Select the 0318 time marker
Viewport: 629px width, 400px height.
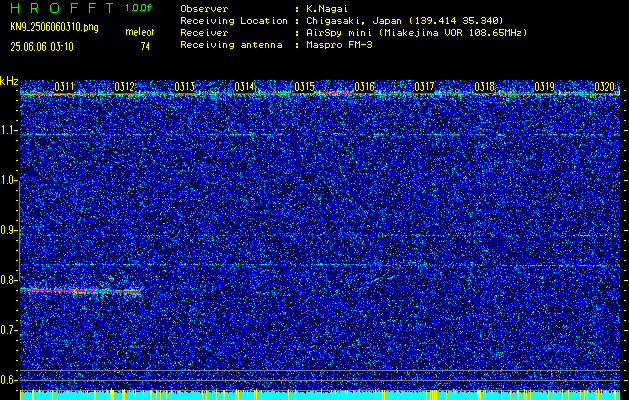484,86
